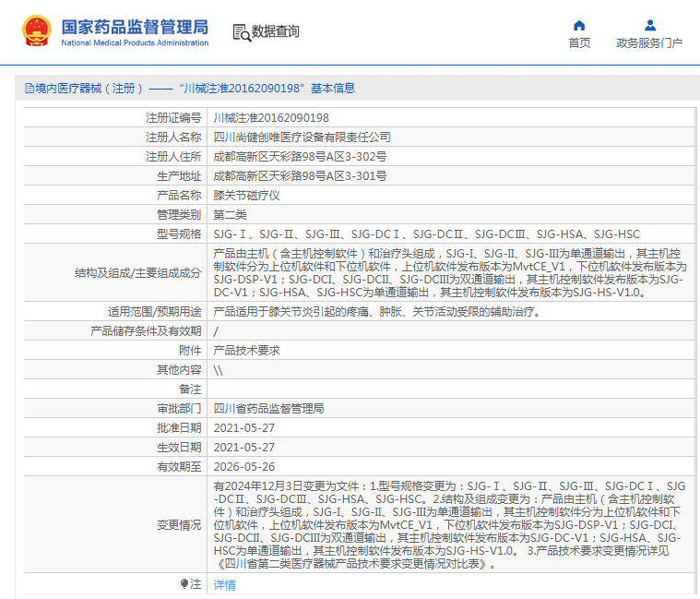The image size is (700, 599).
Task: Click the 备注 label
Action: click(x=190, y=389)
